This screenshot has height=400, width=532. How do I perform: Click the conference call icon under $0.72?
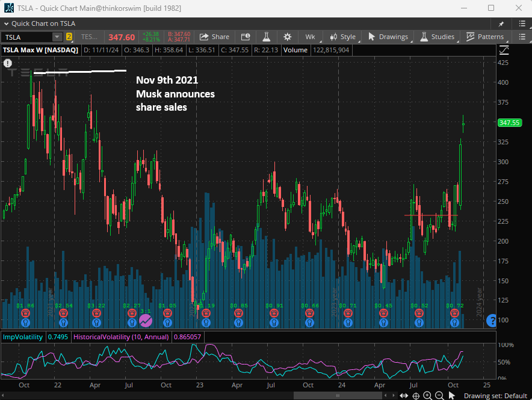click(454, 313)
